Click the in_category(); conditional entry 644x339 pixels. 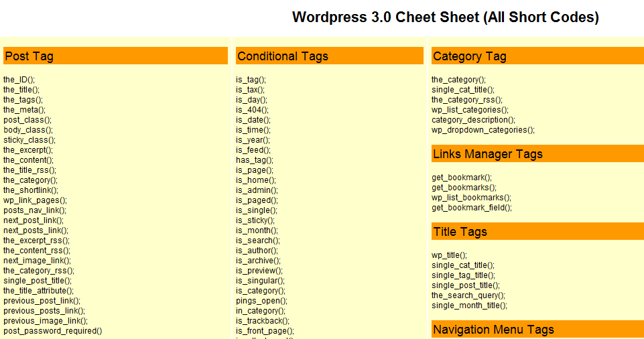261,311
